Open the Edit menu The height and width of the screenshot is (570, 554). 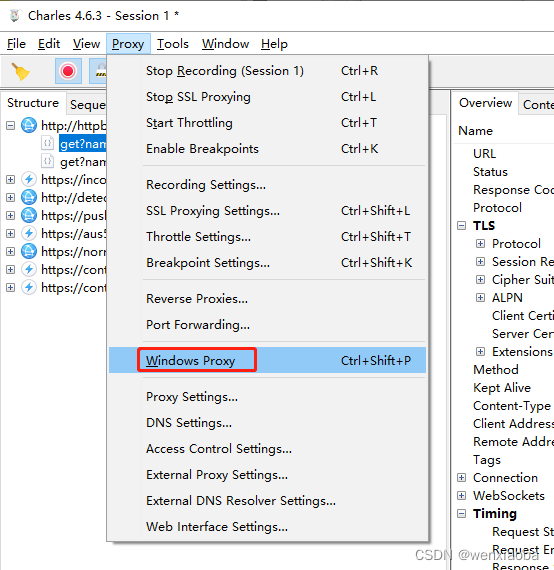point(49,44)
